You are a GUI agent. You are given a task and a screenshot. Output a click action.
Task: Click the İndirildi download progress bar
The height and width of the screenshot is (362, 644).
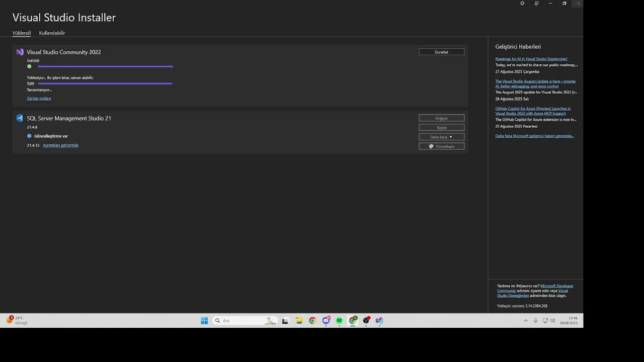(105, 66)
